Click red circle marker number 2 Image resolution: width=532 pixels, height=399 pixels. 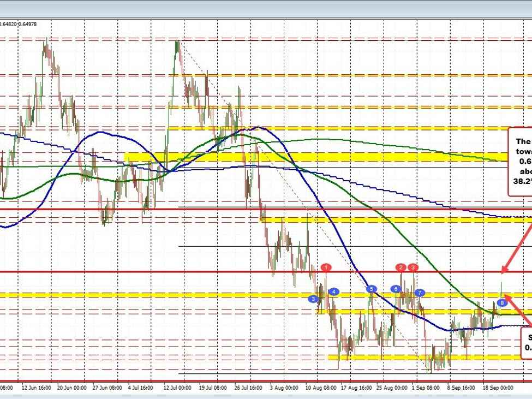(x=402, y=267)
